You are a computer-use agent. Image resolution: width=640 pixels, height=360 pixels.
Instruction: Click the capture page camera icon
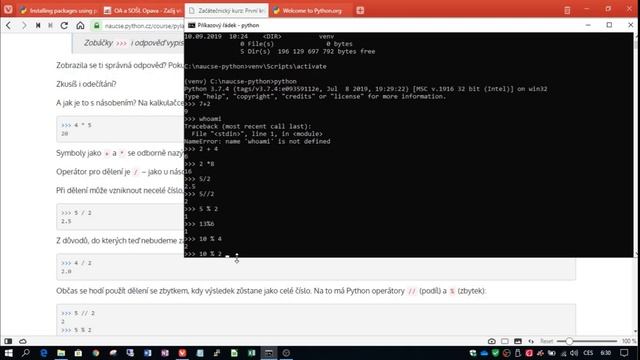(491, 341)
